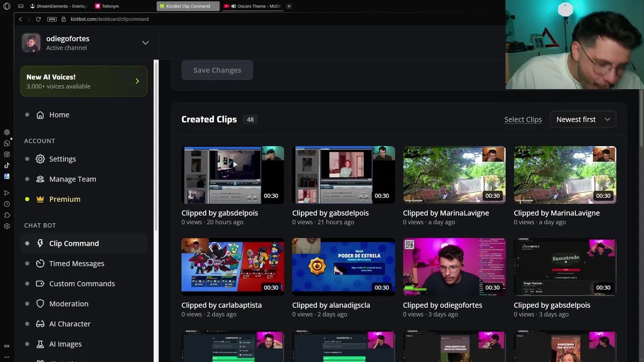Click the Opera logo menu icon
Viewport: 644px width, 362px height.
coord(7,6)
